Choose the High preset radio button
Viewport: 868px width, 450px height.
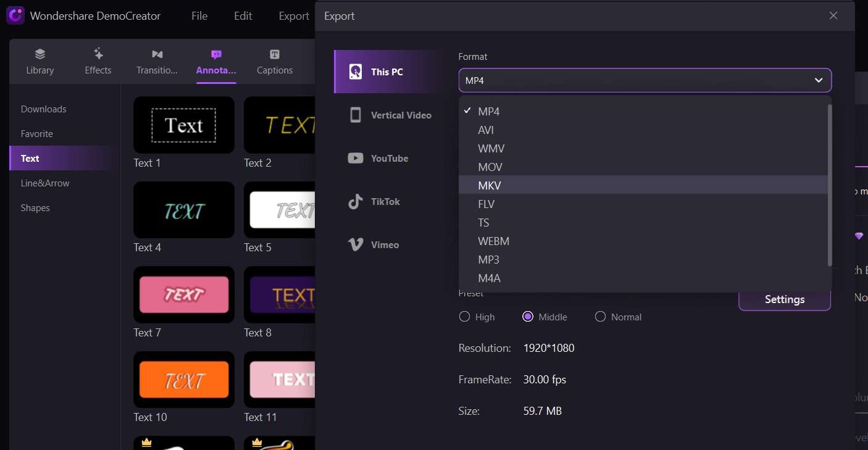coord(465,317)
